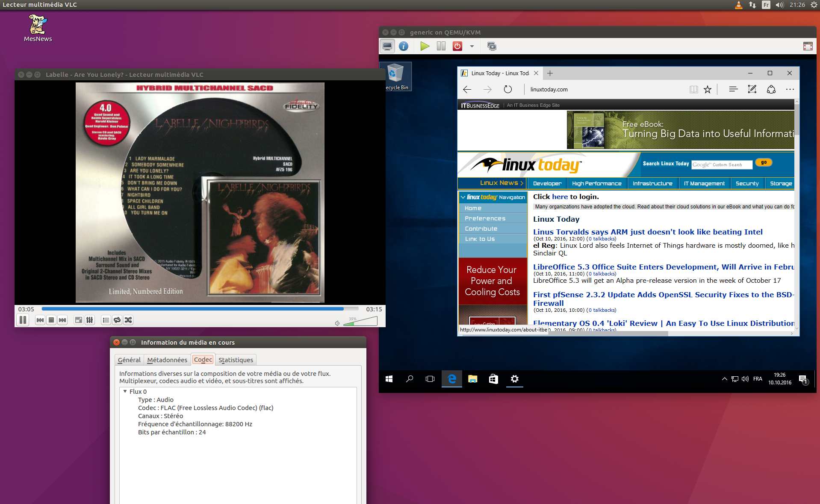Shut down the virtual machine power icon
The height and width of the screenshot is (504, 820).
(x=457, y=46)
